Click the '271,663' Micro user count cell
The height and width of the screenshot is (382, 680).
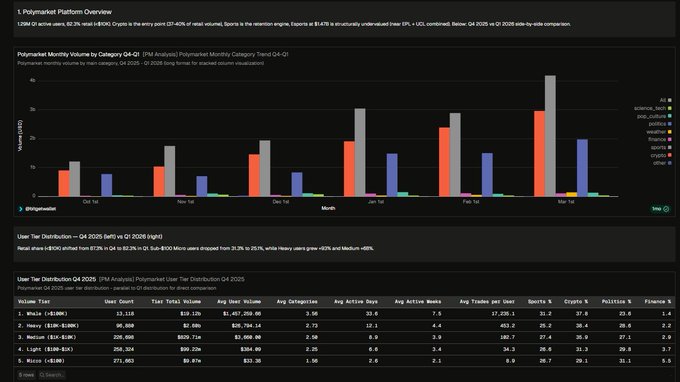click(124, 361)
